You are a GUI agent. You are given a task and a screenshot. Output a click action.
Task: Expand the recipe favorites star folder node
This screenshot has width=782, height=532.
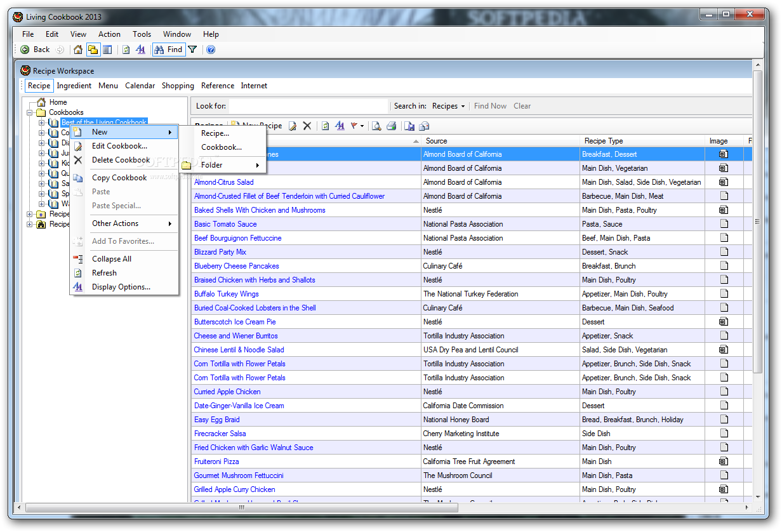pyautogui.click(x=30, y=214)
